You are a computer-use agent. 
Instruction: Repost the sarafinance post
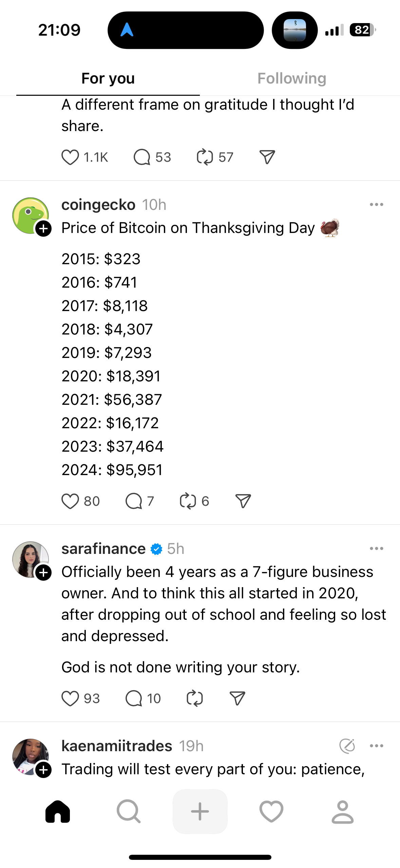[x=195, y=699]
